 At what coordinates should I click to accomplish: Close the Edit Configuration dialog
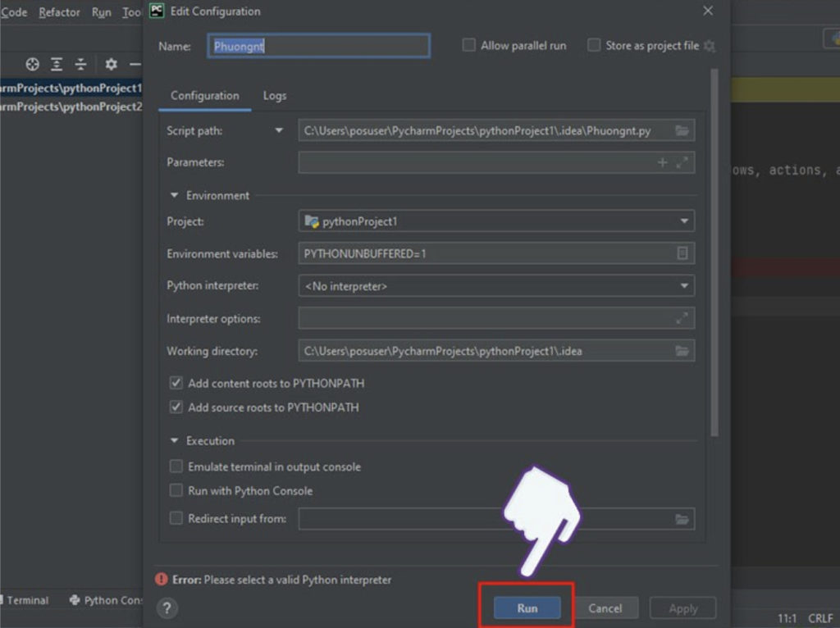coord(708,11)
